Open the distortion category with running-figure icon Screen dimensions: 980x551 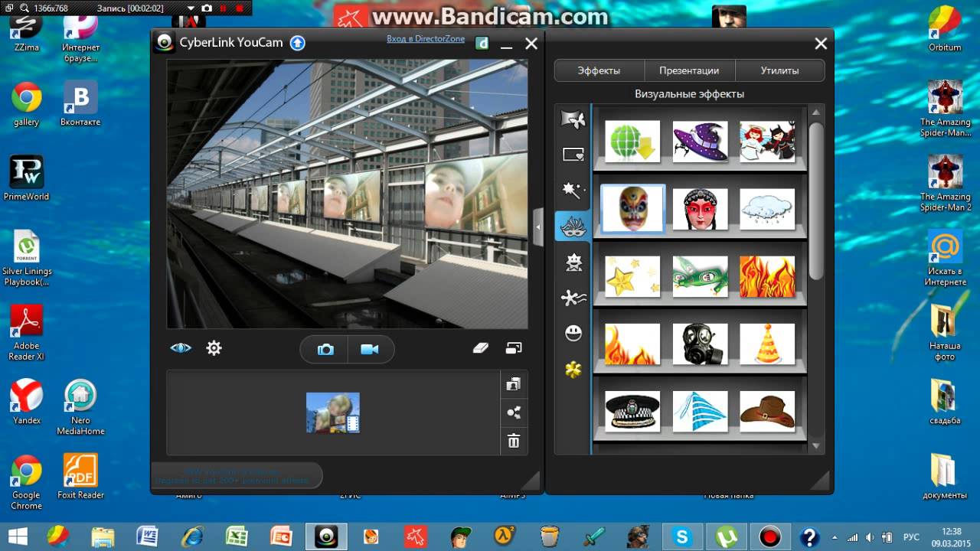coord(573,298)
